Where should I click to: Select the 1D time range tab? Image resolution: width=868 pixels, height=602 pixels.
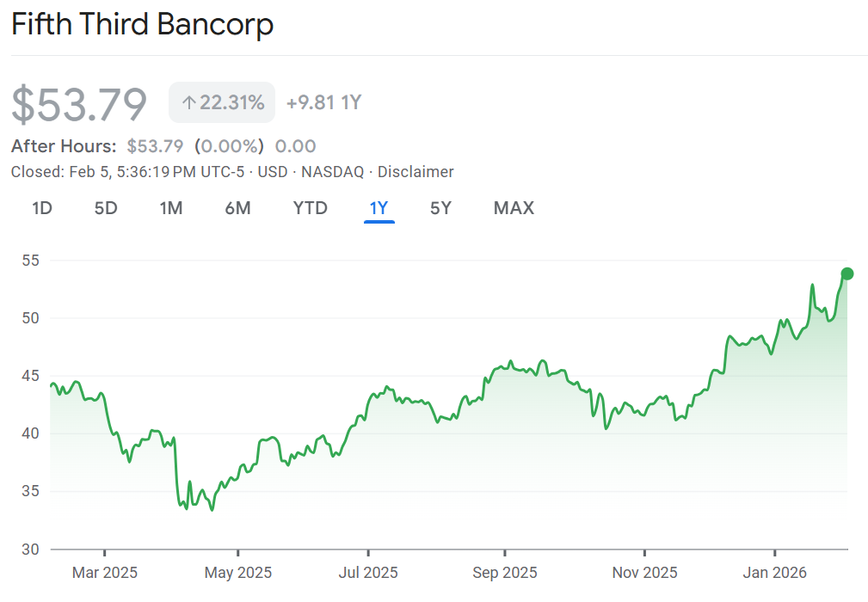42,208
